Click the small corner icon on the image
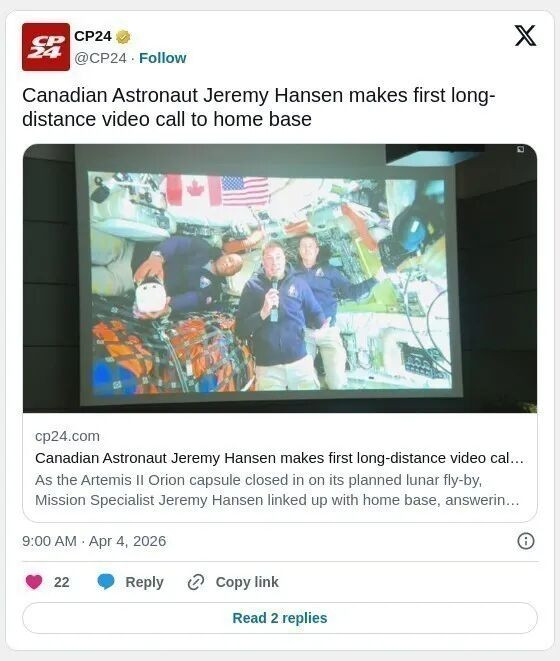This screenshot has height=661, width=560. coord(520,149)
